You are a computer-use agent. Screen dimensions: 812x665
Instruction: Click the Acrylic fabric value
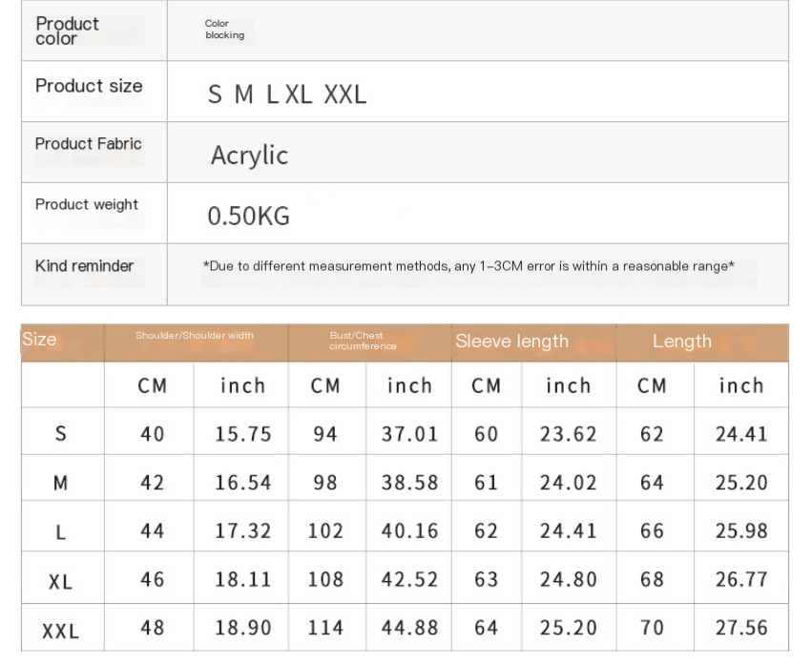249,156
